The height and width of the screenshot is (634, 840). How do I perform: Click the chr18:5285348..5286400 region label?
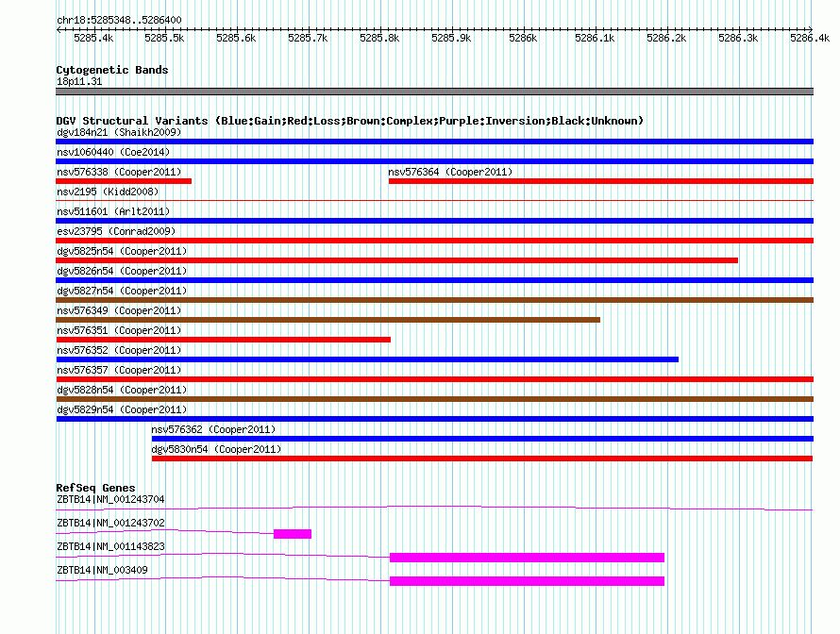click(x=119, y=20)
